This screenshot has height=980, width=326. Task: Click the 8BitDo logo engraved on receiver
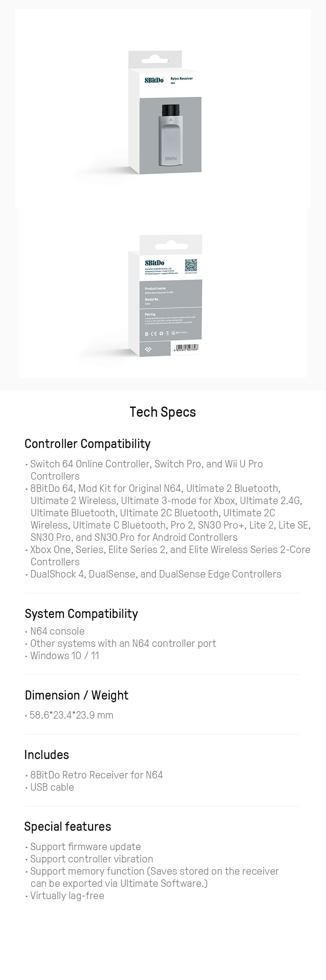coord(170,158)
